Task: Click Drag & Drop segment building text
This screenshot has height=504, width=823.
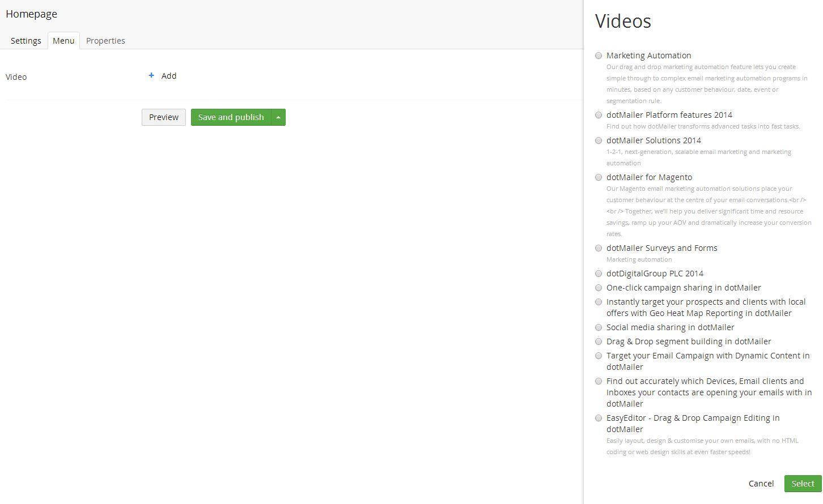Action: (689, 341)
